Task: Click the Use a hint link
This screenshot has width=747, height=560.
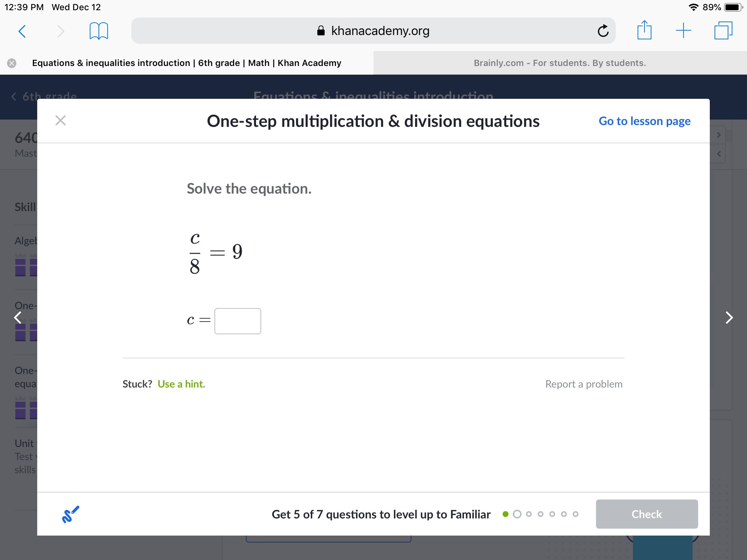Action: [x=181, y=384]
